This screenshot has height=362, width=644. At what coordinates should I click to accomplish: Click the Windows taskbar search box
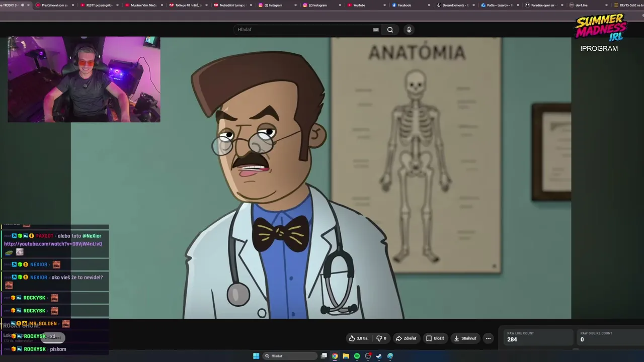[x=289, y=356]
